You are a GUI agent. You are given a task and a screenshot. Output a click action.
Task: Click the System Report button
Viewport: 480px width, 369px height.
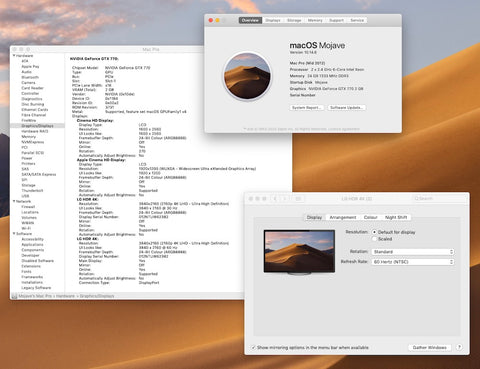(307, 108)
